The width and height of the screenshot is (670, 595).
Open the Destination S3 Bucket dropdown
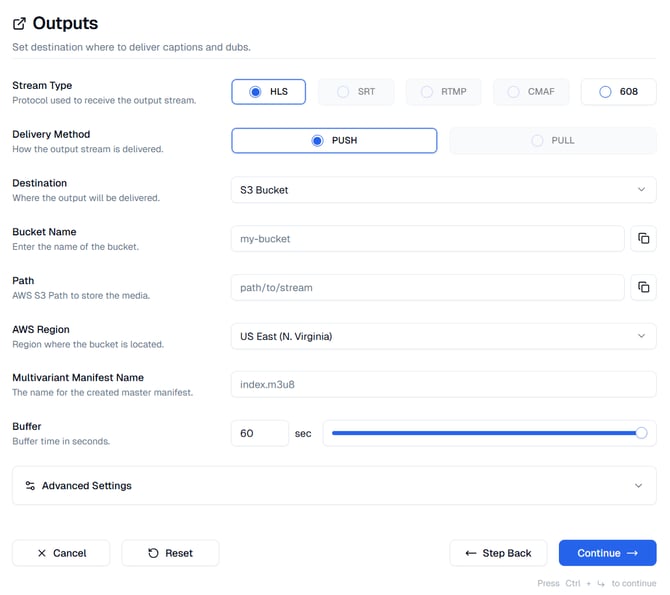[x=443, y=190]
